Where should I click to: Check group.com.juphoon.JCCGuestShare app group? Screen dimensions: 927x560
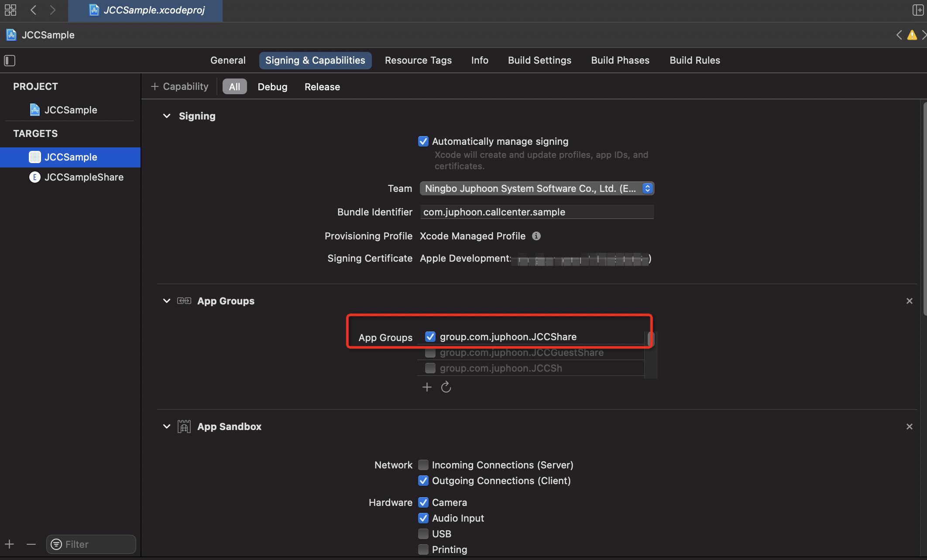pos(430,352)
